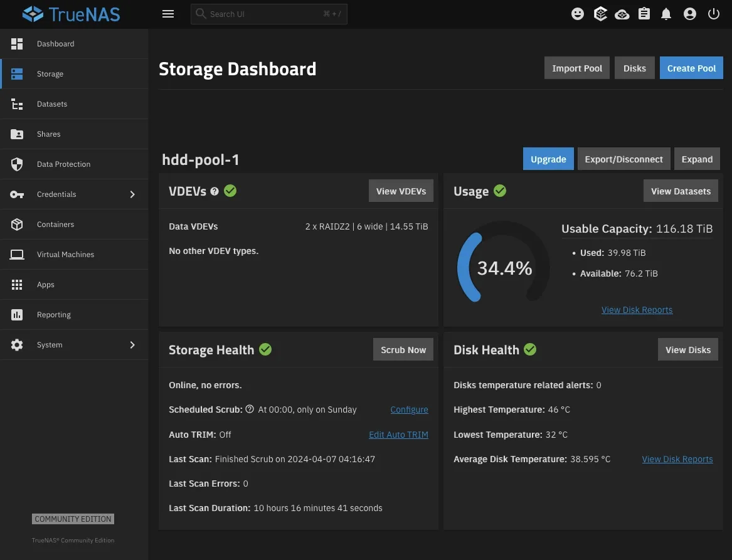732x560 pixels.
Task: Click the Disks button
Action: point(634,68)
